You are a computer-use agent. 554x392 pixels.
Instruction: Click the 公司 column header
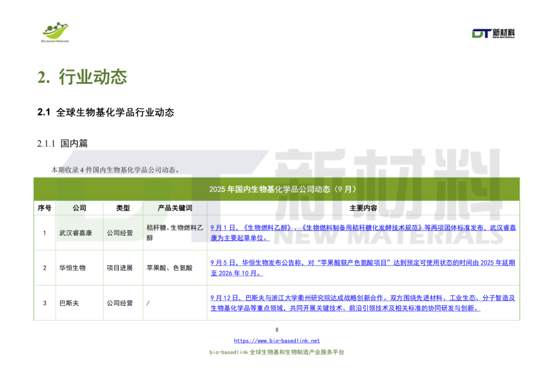80,208
